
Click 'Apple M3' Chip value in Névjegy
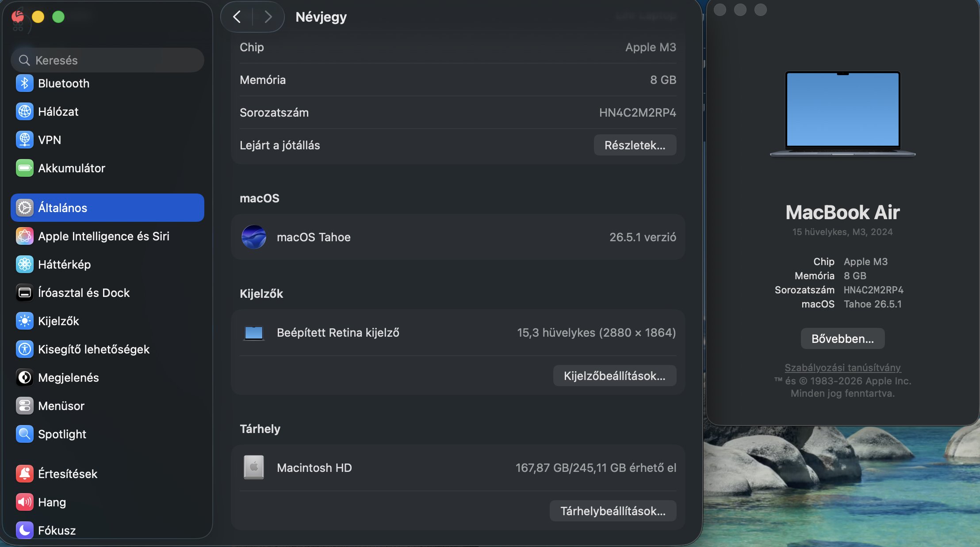coord(651,47)
